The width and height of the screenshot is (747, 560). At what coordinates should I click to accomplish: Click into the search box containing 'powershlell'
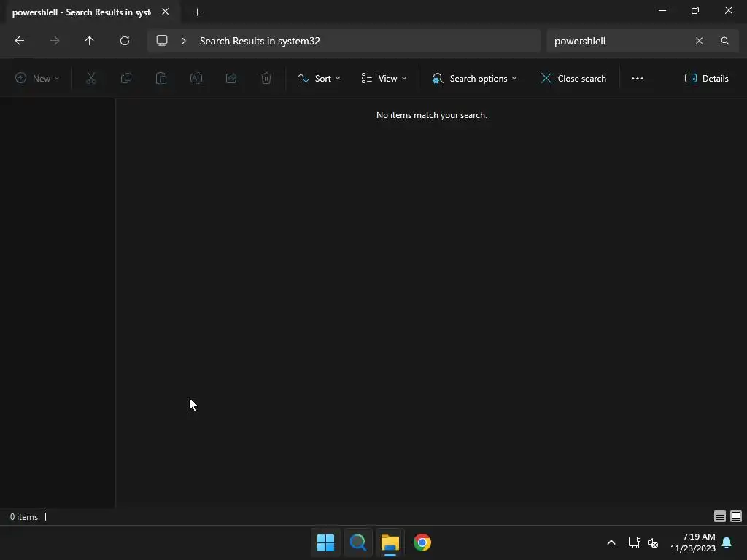tap(619, 41)
